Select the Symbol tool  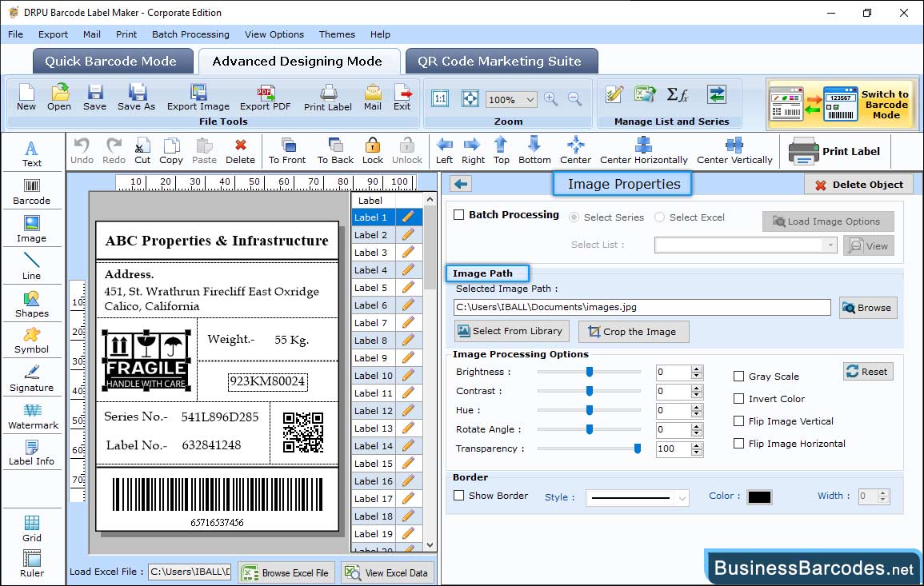32,341
